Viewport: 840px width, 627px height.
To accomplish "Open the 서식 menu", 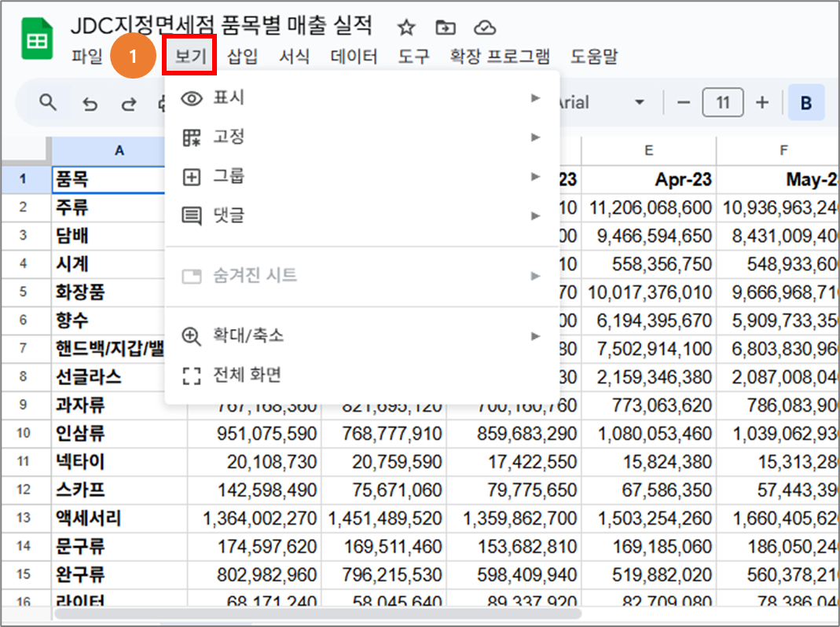I will [294, 56].
